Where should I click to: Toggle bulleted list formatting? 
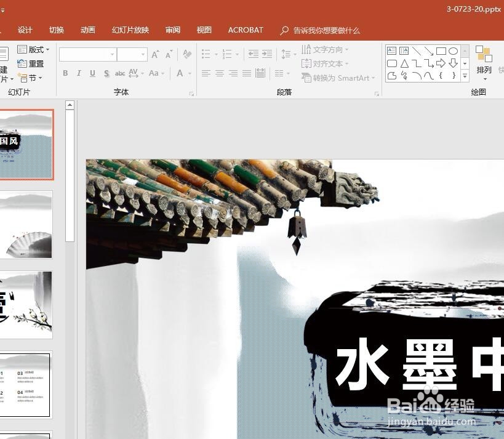205,54
